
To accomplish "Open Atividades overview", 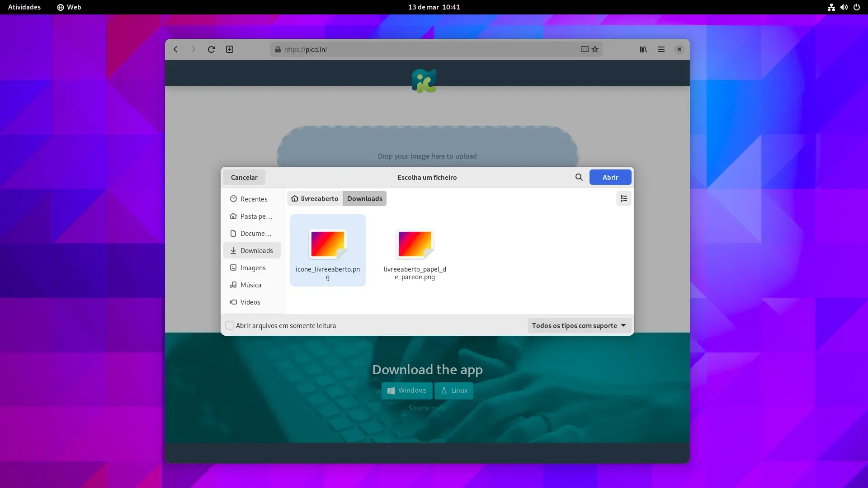I will tap(24, 7).
